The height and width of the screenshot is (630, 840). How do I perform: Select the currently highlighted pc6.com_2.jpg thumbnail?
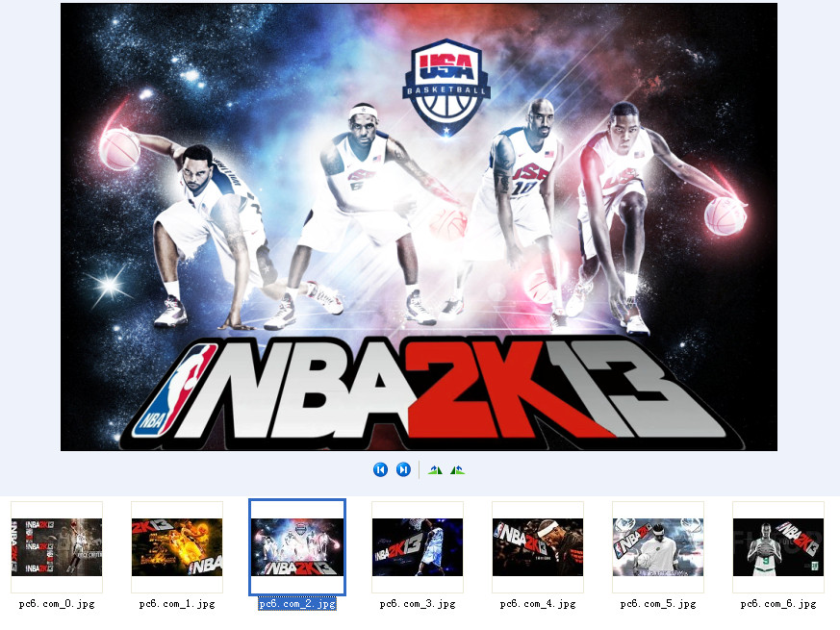tap(296, 547)
